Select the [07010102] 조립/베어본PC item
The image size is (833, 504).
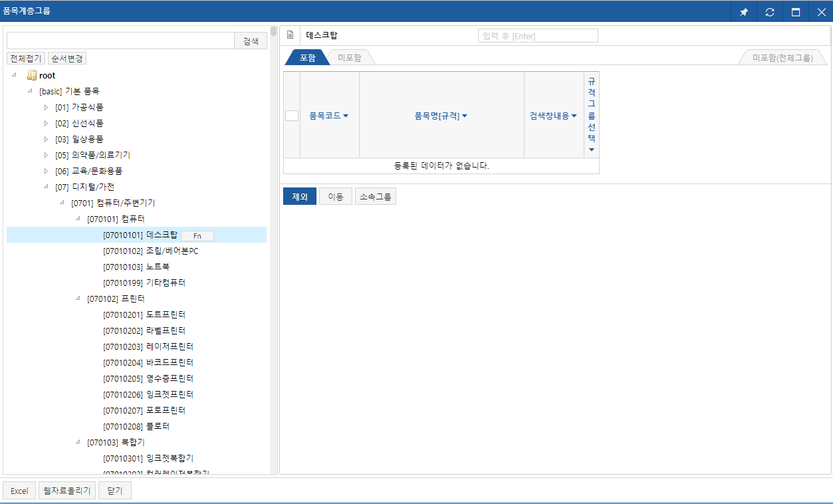coord(151,251)
